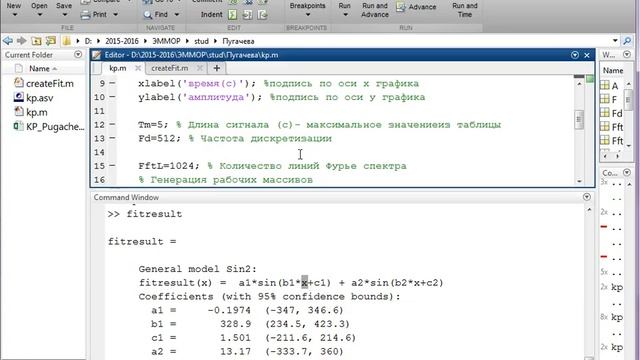
Task: Switch to the kp.m editor tab
Action: (x=118, y=68)
